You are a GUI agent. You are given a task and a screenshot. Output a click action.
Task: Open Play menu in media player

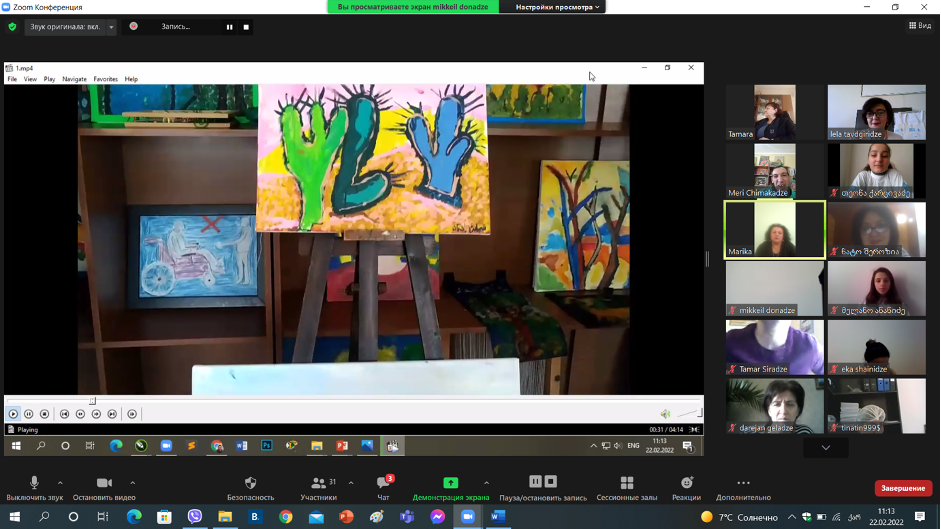49,79
